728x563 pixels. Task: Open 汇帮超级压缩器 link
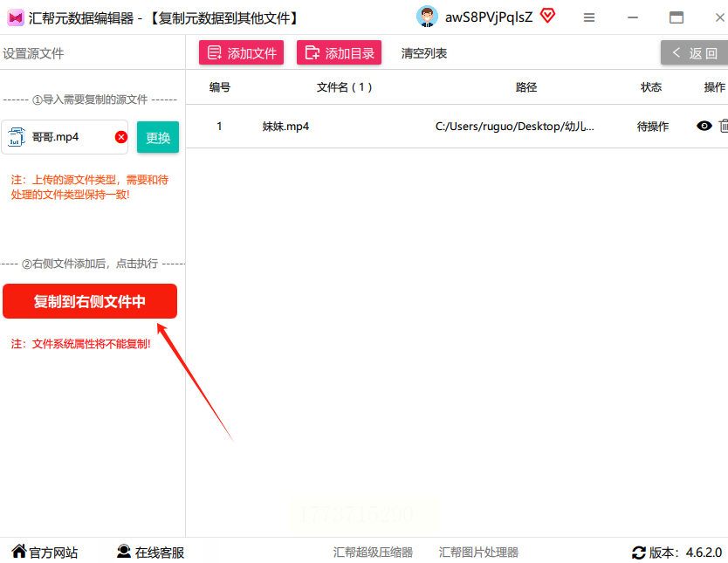click(x=373, y=553)
